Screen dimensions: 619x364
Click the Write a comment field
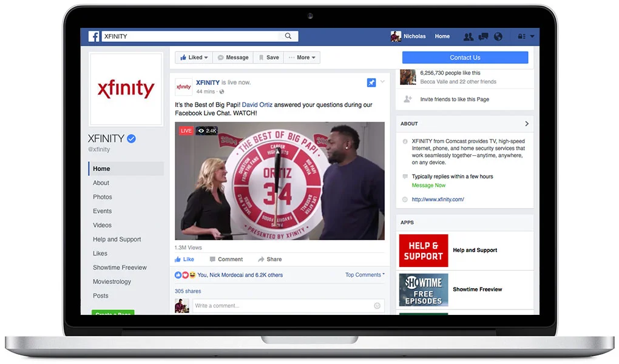(288, 306)
